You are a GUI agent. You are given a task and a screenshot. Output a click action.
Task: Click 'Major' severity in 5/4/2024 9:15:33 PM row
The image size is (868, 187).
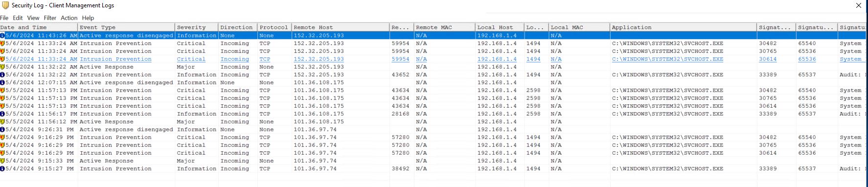pos(186,161)
